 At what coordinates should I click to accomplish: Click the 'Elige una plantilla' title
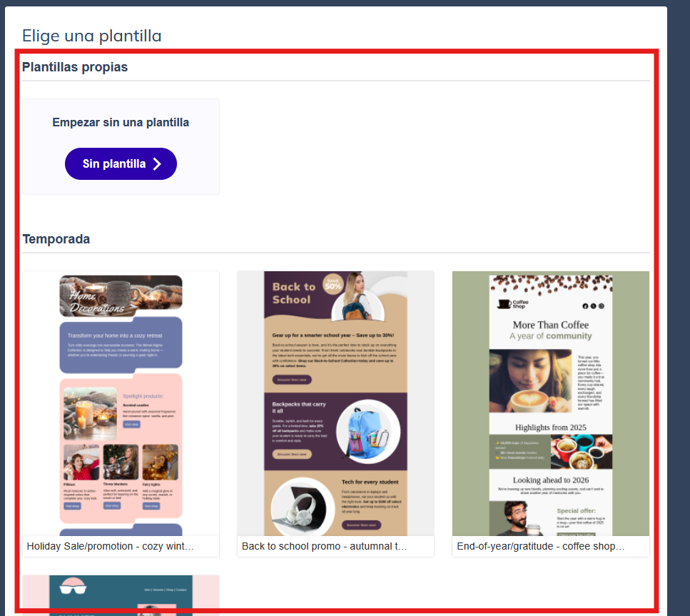(x=91, y=36)
